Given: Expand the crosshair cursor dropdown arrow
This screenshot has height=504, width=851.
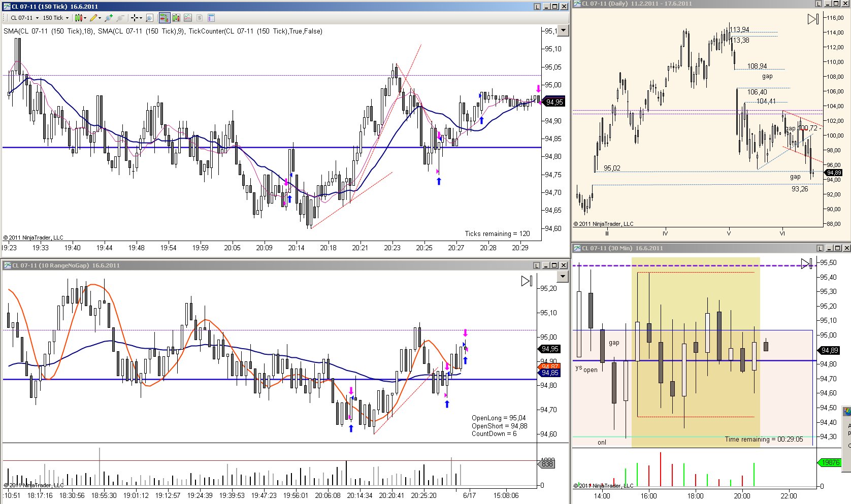Looking at the screenshot, I should coord(141,18).
